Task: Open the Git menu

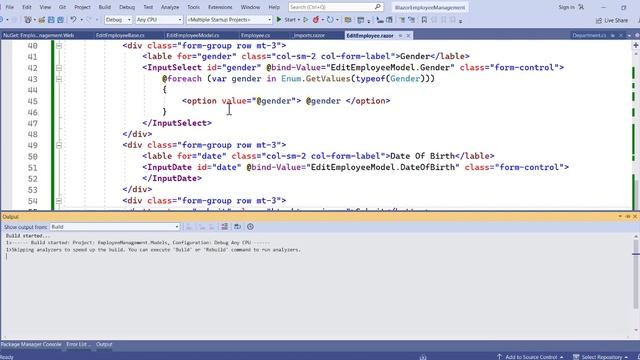Action: click(62, 7)
